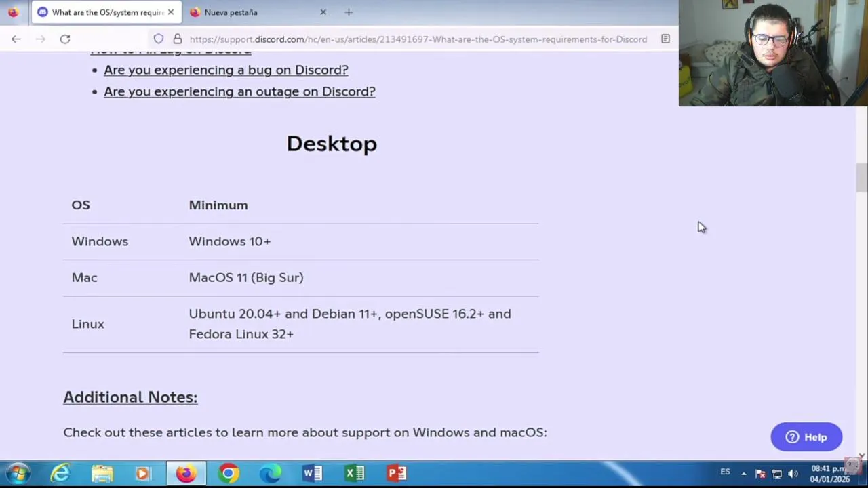Screen dimensions: 868x488
Task: Close the Discord system requirements tab
Action: coord(170,12)
